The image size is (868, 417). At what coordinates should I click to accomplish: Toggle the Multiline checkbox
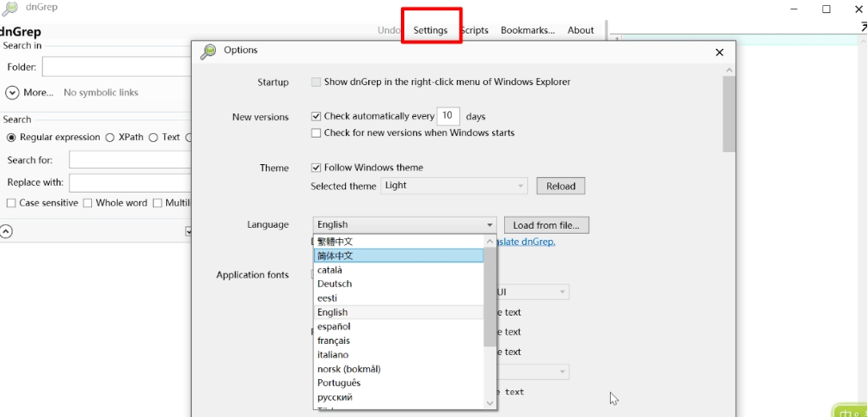157,203
